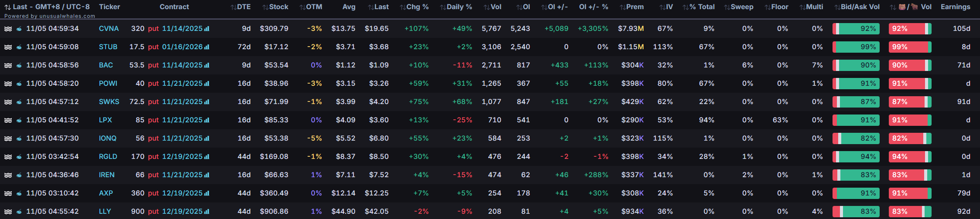Click the waves icon in SWKS row
980x219 pixels.
(x=8, y=102)
